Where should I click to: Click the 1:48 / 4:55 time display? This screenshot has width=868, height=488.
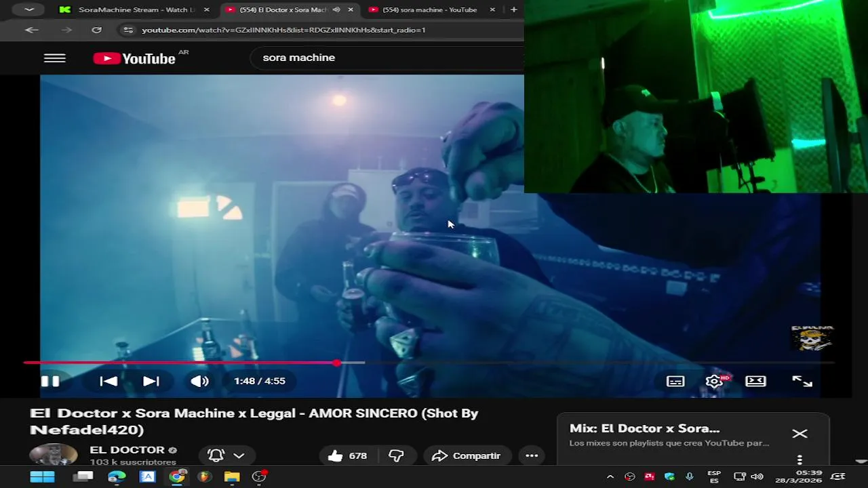point(260,381)
